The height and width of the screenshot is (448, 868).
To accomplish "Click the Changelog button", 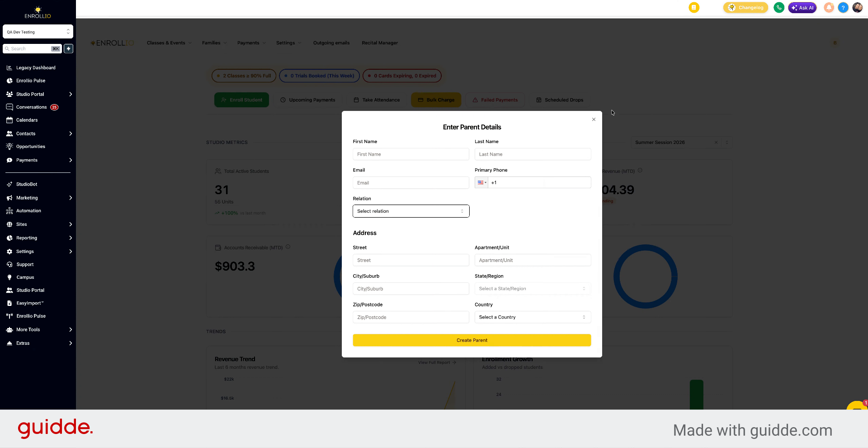I will (745, 8).
